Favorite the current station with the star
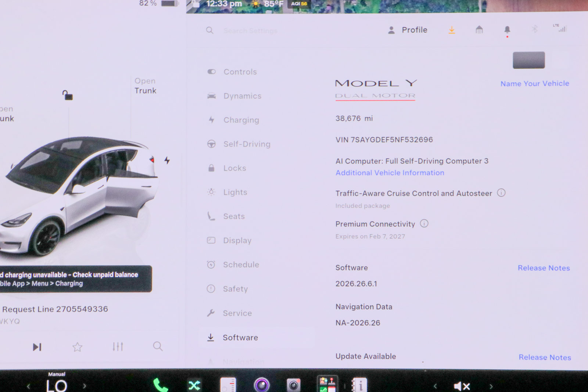 click(77, 347)
